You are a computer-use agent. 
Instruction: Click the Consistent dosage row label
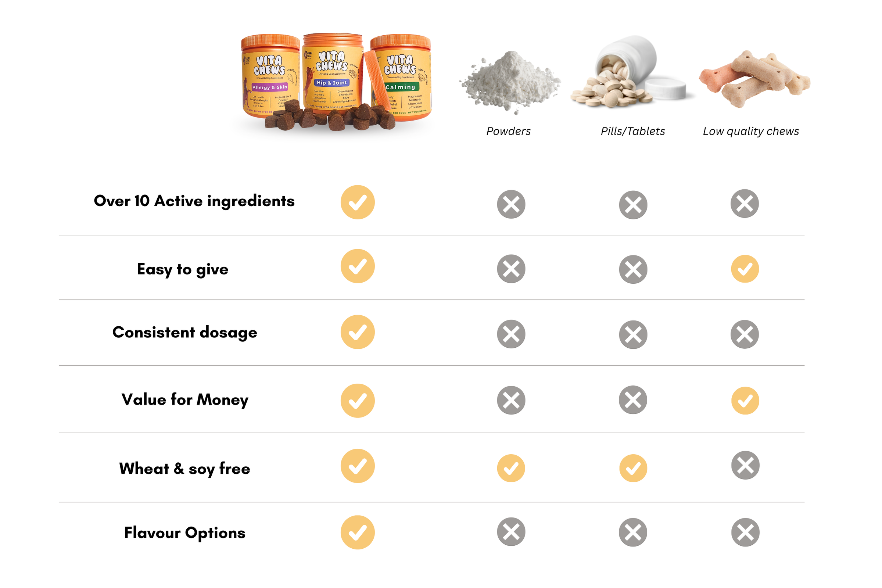tap(184, 332)
